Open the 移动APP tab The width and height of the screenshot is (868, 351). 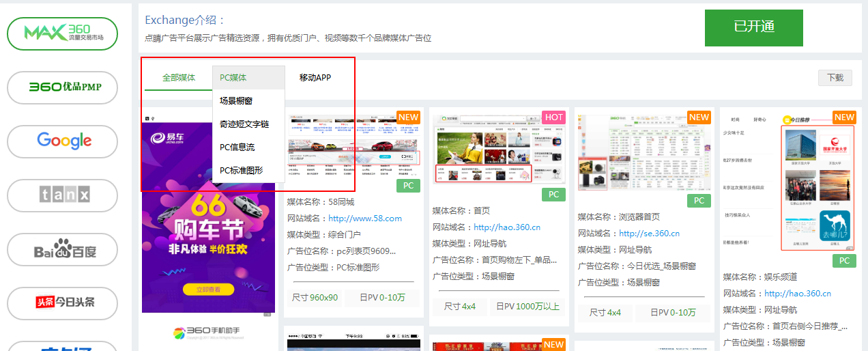tap(315, 78)
